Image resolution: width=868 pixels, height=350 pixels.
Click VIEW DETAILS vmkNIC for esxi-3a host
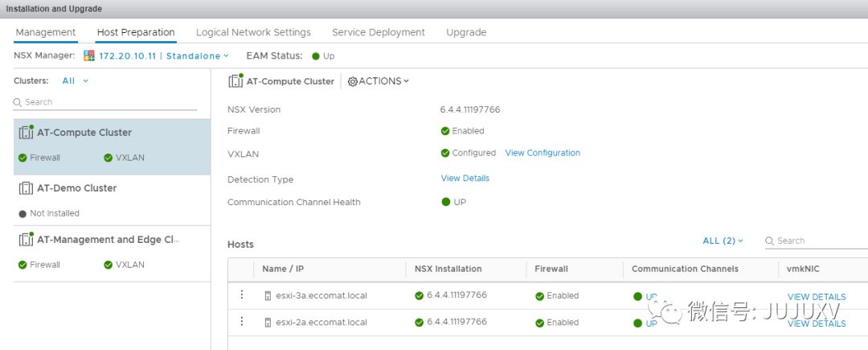point(817,297)
